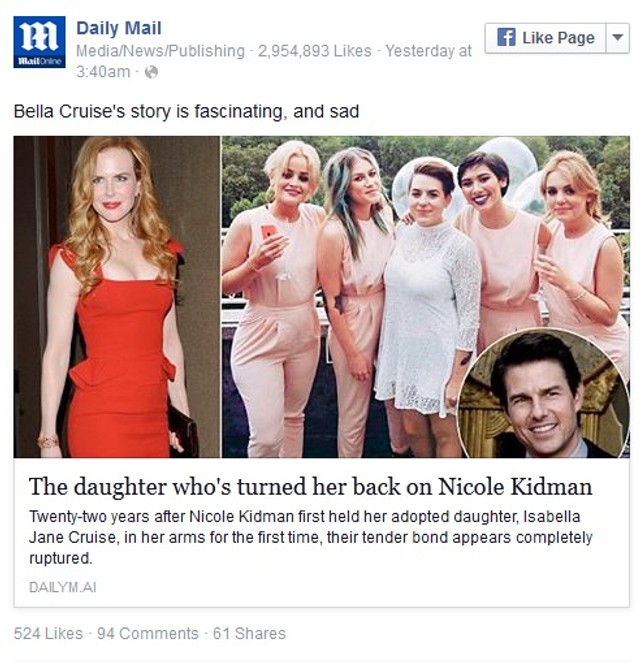Select the Media/News/Publishing category text
The height and width of the screenshot is (662, 640).
(x=160, y=51)
